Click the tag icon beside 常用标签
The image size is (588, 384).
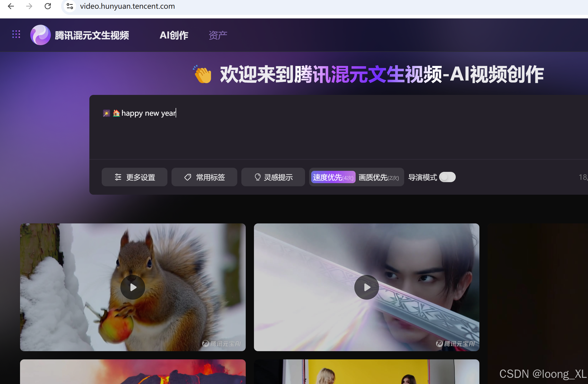tap(187, 177)
